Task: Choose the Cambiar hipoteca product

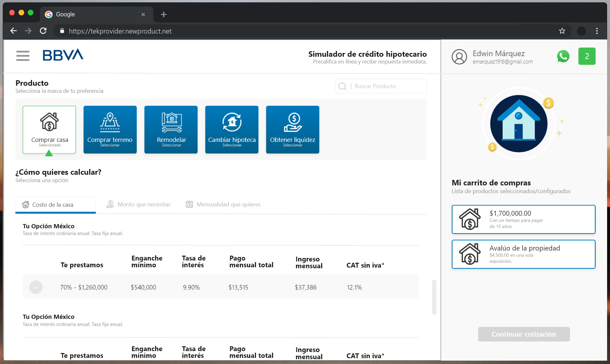Action: 231,130
